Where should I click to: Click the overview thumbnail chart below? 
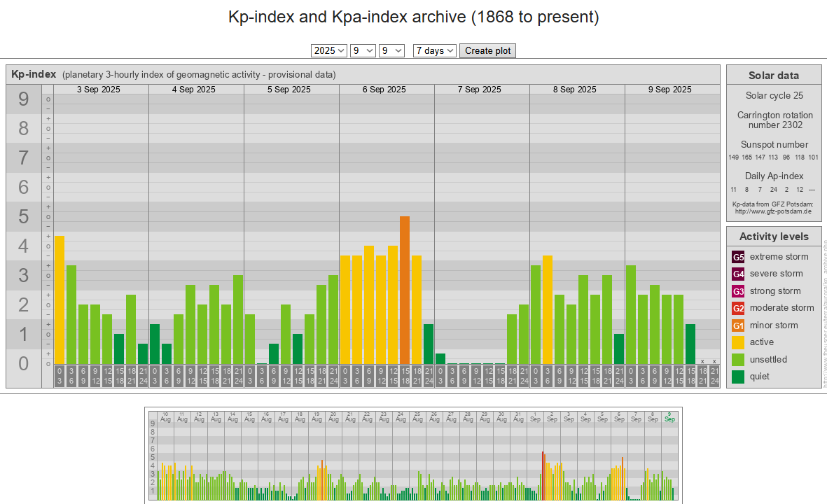[x=412, y=455]
